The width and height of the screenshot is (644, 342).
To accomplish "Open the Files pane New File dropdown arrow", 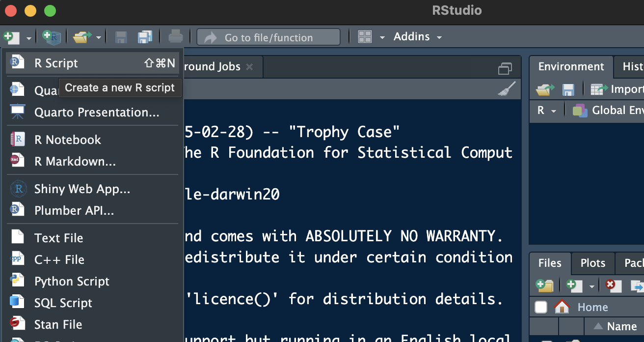I will [592, 286].
